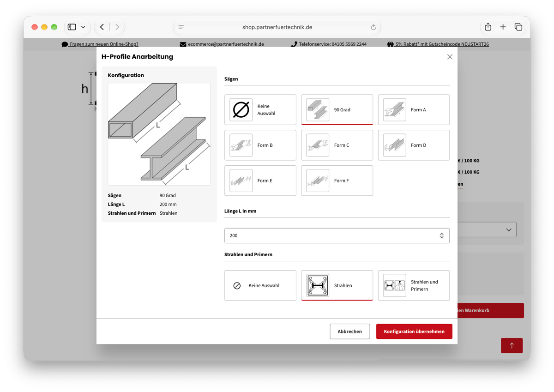Go back in Safari history
This screenshot has width=554, height=392.
pos(102,27)
